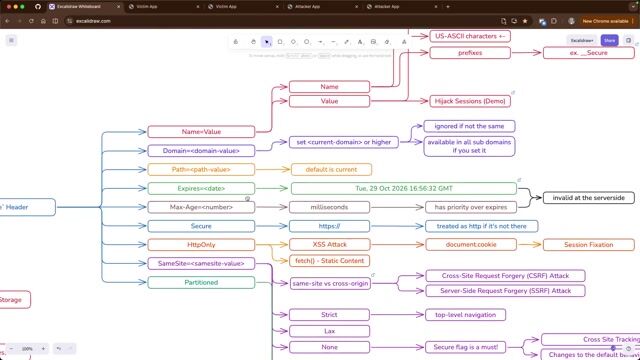Select the HttpOnly node
Viewport: 640px width, 360px height.
pos(201,244)
